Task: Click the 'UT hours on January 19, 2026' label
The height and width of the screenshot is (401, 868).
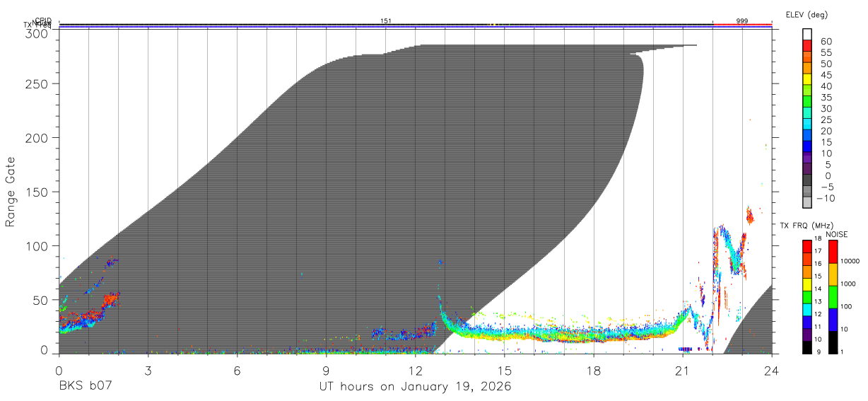Action: [x=414, y=387]
